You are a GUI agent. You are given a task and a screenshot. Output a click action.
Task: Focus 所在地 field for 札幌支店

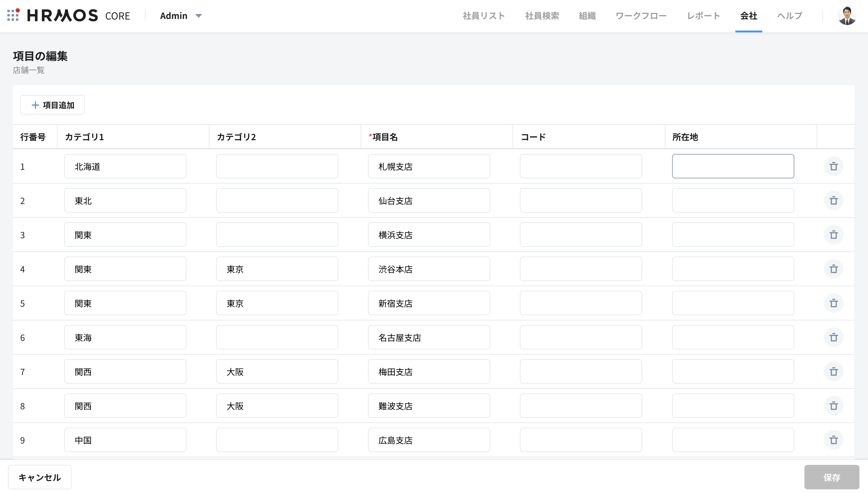[x=733, y=166]
